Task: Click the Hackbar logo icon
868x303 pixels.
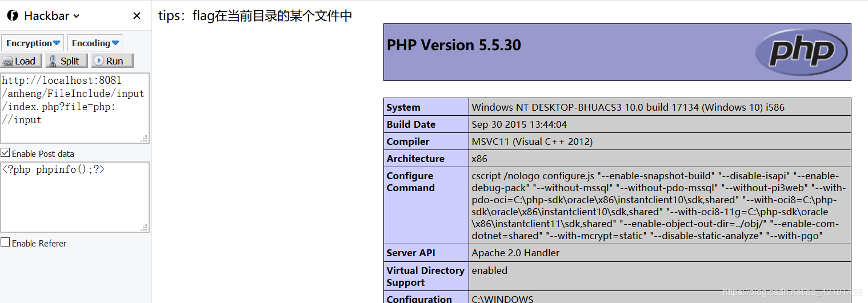Action: click(x=13, y=16)
